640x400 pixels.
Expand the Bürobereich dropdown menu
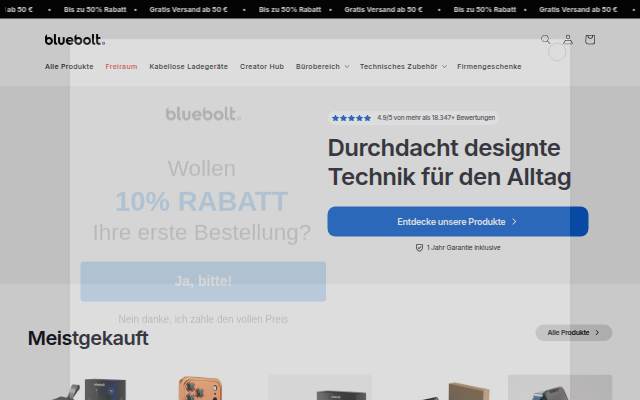point(322,67)
